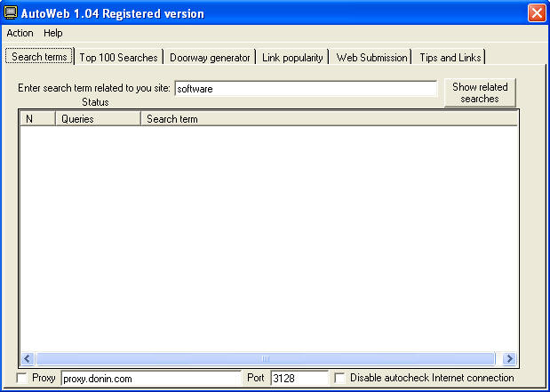Click the horizontal scrollbar right arrow
Image resolution: width=550 pixels, height=392 pixels.
(509, 359)
